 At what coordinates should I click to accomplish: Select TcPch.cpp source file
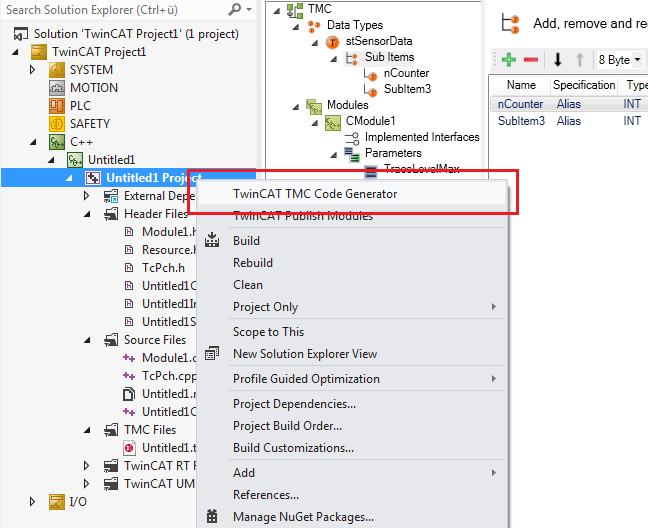169,376
